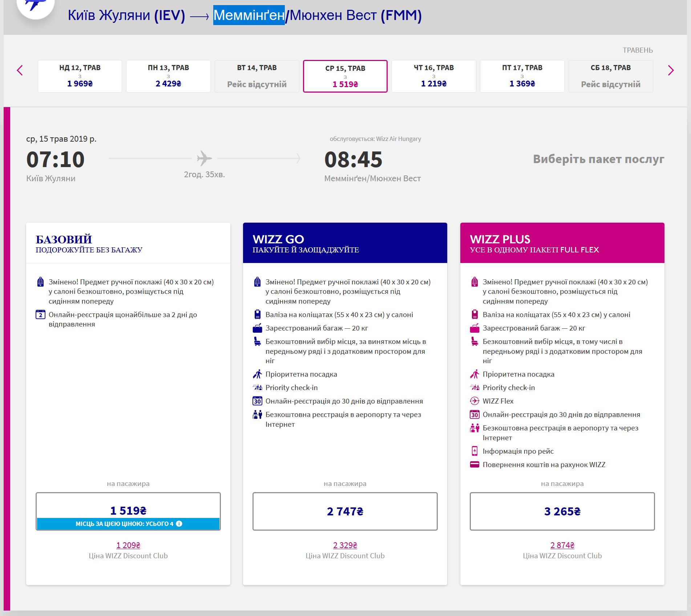691x616 pixels.
Task: Click 2-day online check-in calendar icon in Basic
Action: click(40, 315)
